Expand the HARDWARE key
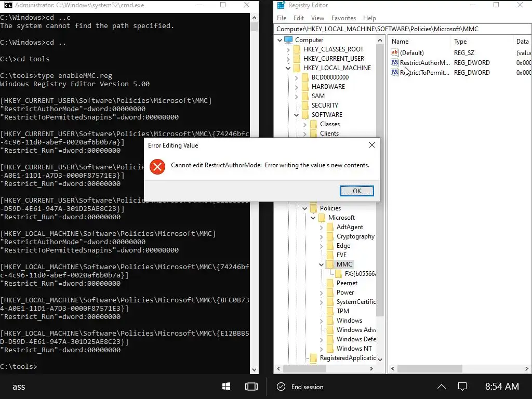The width and height of the screenshot is (532, 399). point(296,87)
